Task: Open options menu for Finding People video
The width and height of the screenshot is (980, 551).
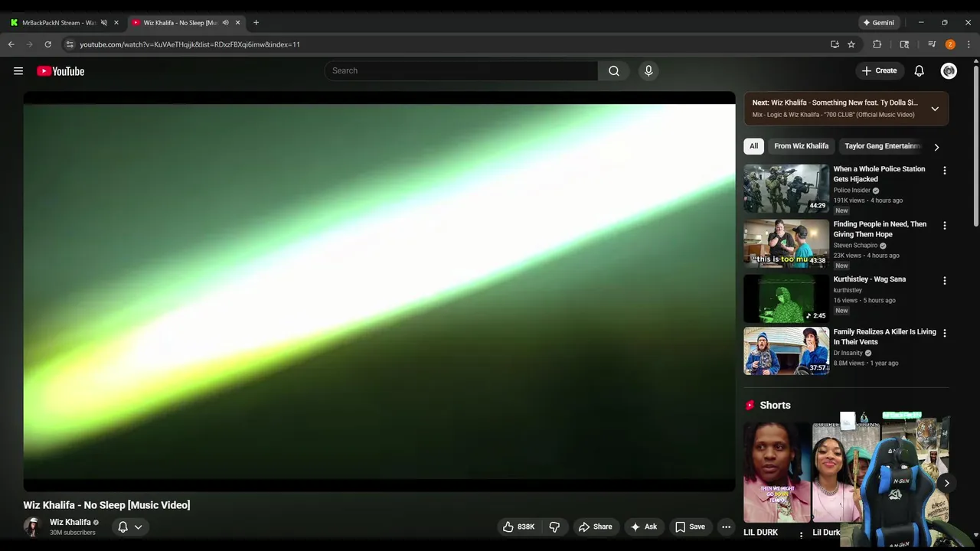Action: pos(944,226)
